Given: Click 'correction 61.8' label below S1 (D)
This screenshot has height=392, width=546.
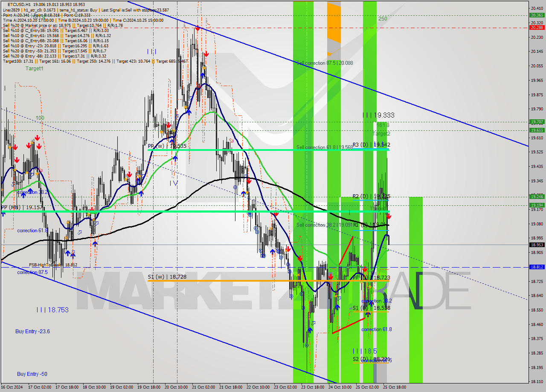Looking at the screenshot, I should coord(377,329).
